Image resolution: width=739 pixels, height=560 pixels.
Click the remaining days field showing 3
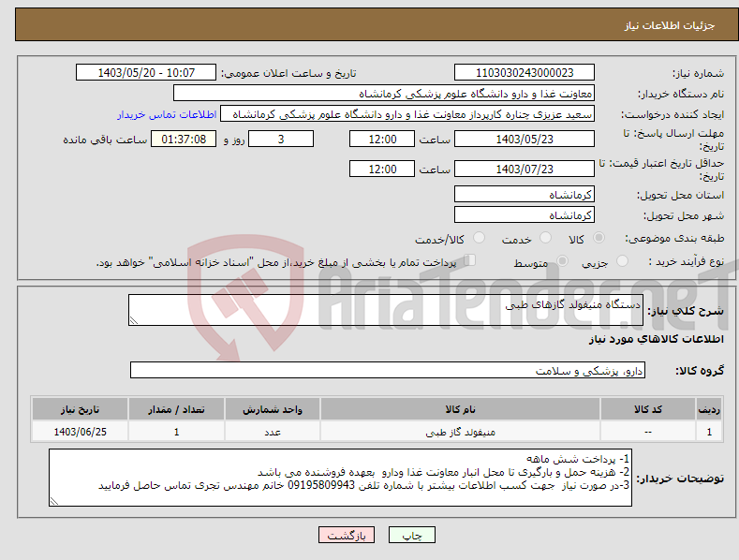tap(281, 139)
